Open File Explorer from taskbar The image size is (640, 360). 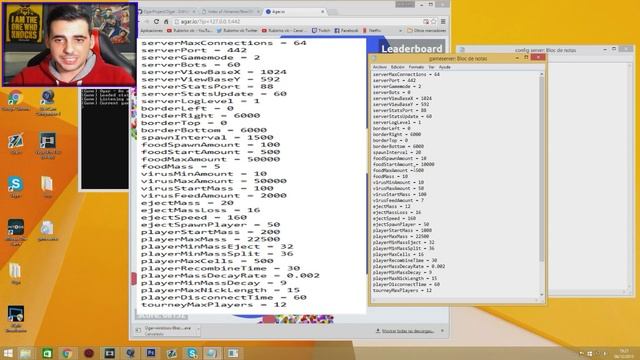click(25, 353)
